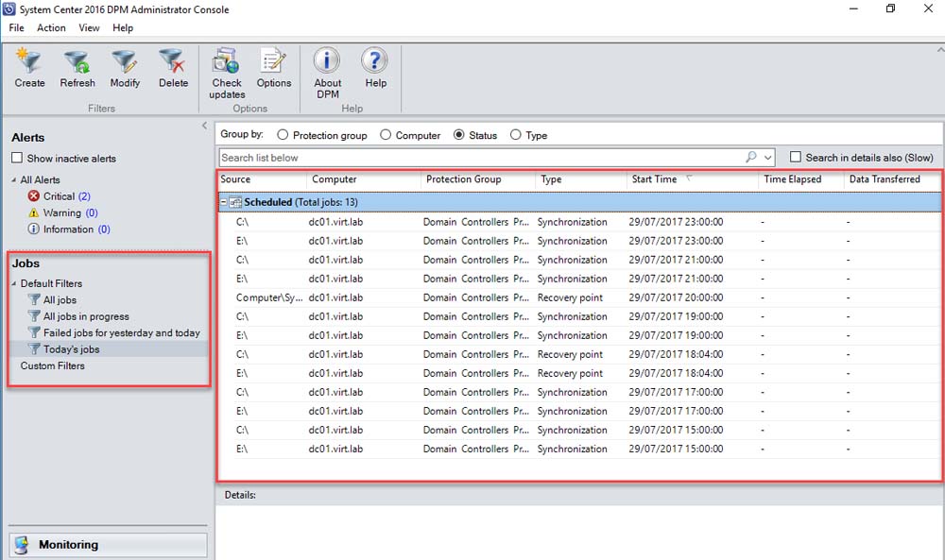Image resolution: width=945 pixels, height=560 pixels.
Task: Sort by the Computer column header
Action: coord(364,179)
